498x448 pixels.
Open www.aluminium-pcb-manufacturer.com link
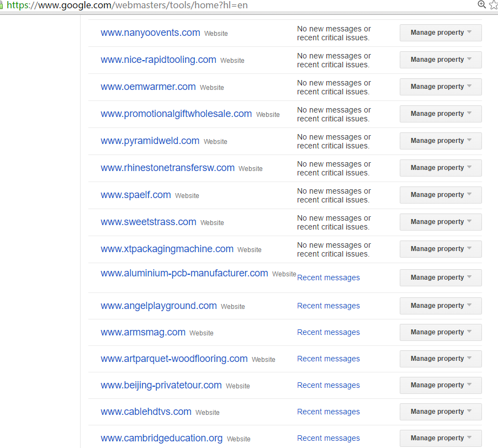pyautogui.click(x=184, y=273)
